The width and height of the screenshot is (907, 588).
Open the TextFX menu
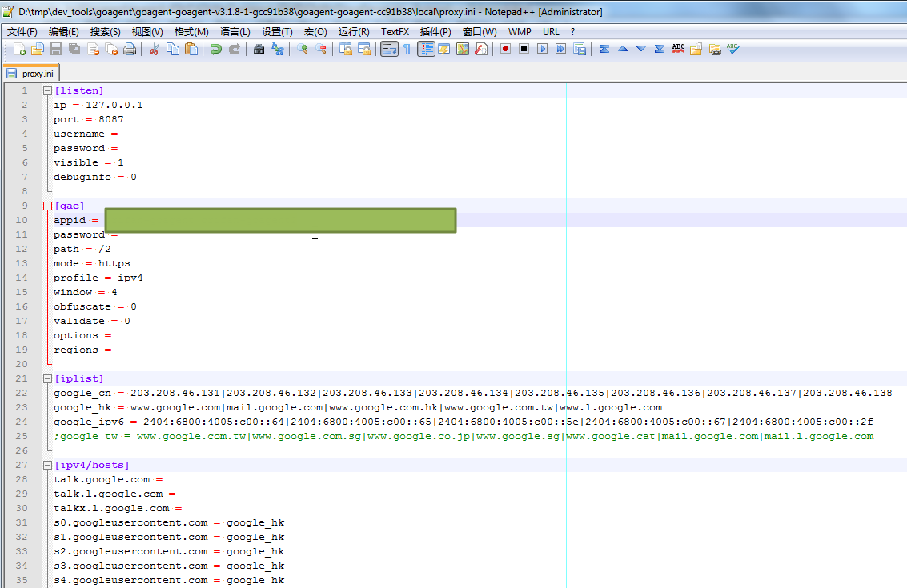pos(395,32)
